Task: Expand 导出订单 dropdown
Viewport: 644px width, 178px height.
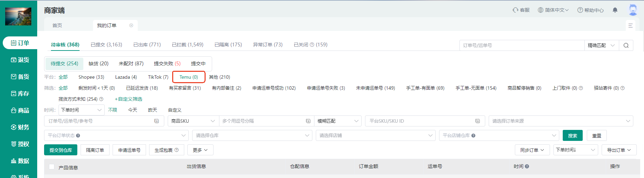Action: pyautogui.click(x=619, y=150)
